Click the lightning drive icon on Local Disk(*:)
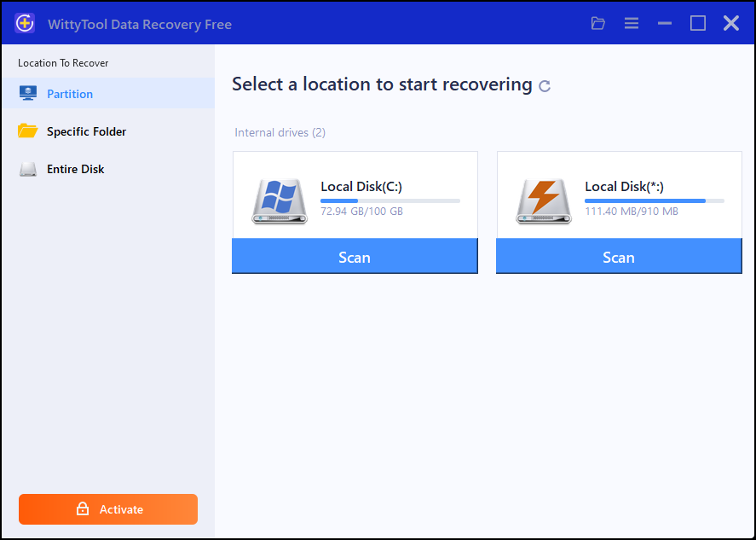Screen dimensions: 756x540 (543, 199)
